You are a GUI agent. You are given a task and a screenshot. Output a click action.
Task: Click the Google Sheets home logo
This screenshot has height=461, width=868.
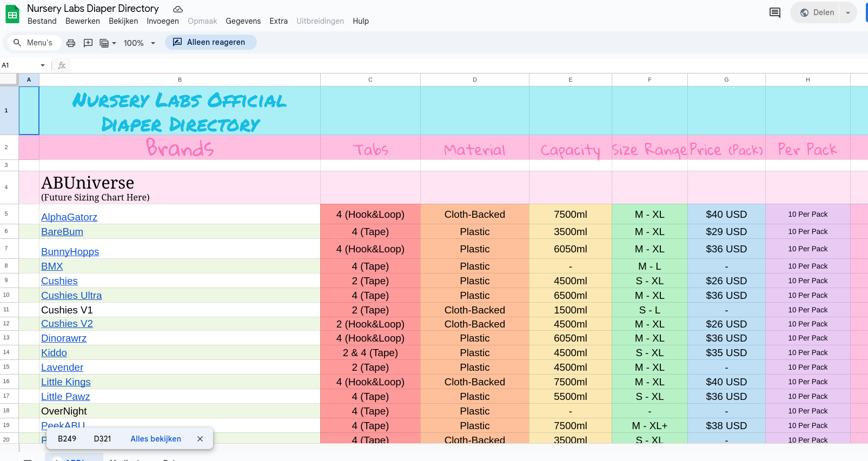(x=12, y=14)
